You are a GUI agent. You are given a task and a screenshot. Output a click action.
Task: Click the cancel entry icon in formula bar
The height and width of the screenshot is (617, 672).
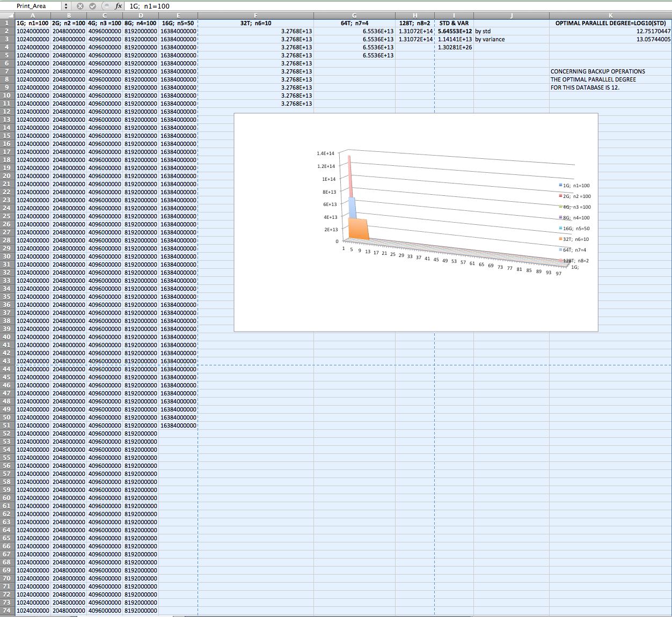coord(80,6)
